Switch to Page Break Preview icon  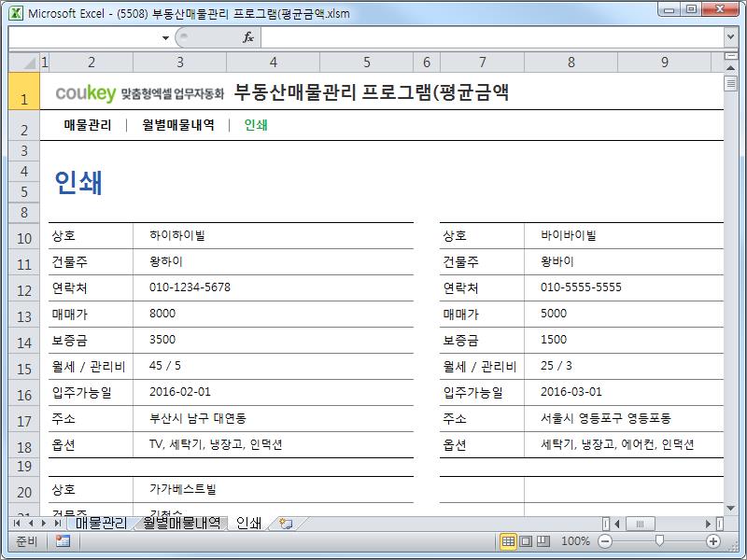(543, 541)
